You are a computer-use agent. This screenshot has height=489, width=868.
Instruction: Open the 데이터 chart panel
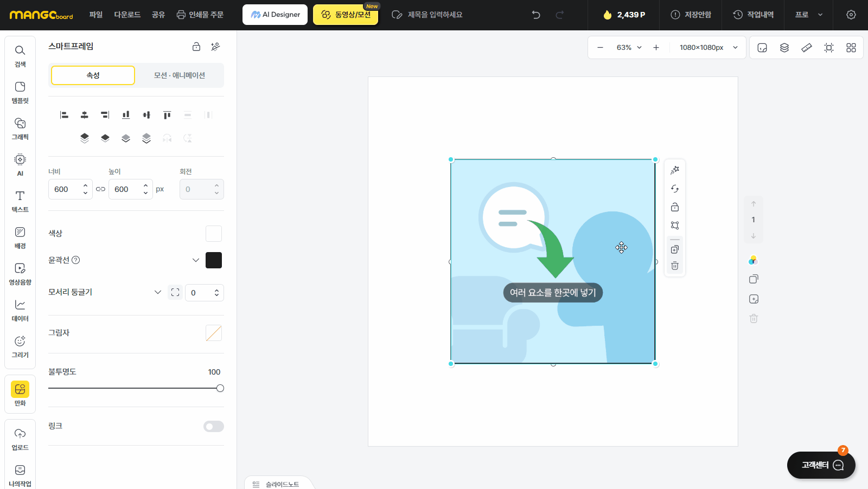click(x=20, y=310)
